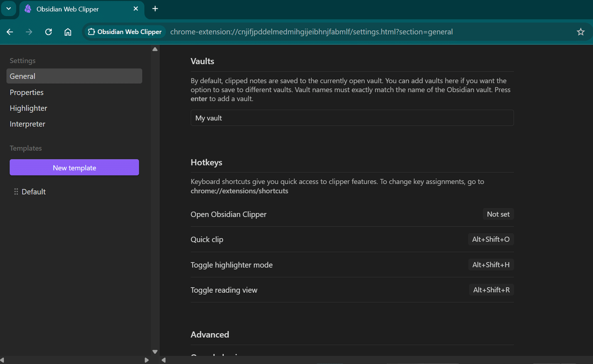Select the Obsidian Web Clipper browser tab
The width and height of the screenshot is (593, 364).
pos(82,9)
